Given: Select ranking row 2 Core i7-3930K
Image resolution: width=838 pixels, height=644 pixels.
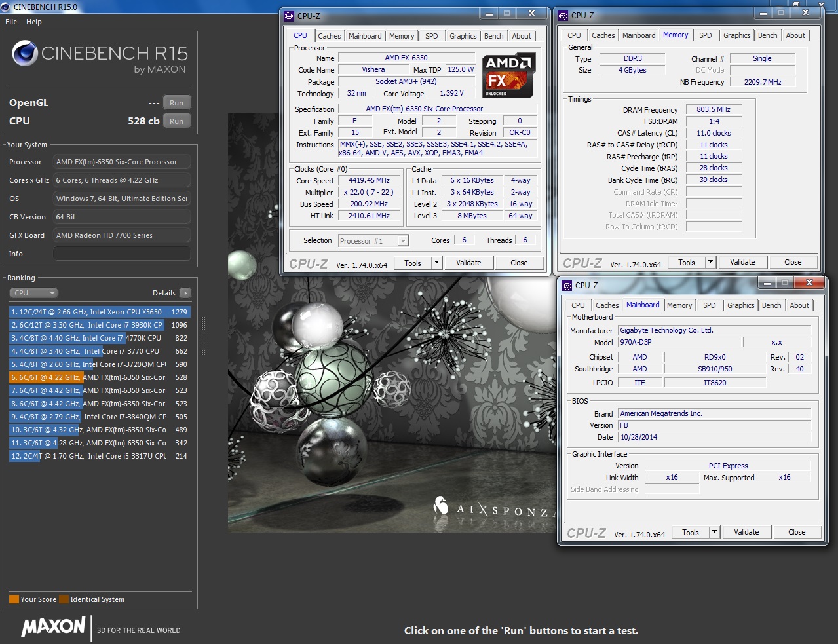Looking at the screenshot, I should (100, 325).
